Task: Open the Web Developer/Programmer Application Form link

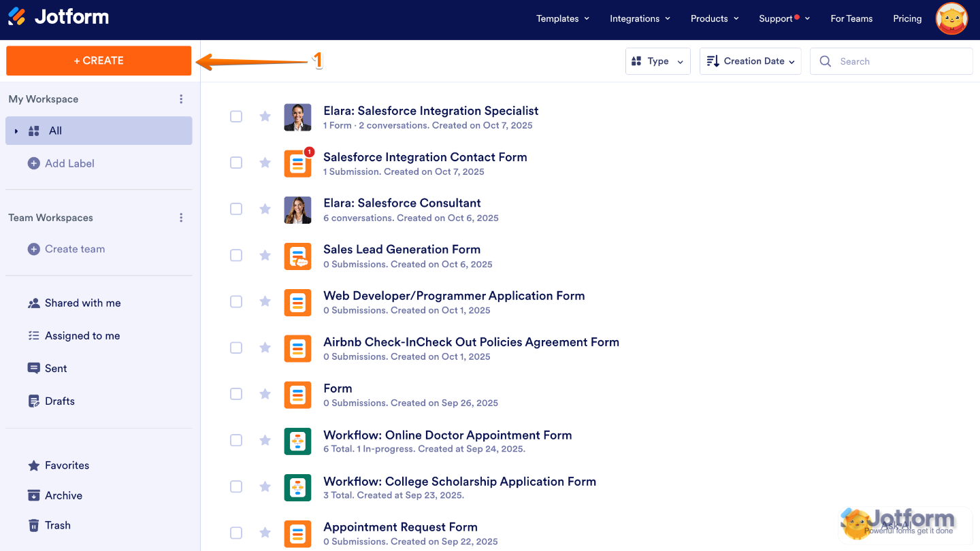Action: point(454,295)
